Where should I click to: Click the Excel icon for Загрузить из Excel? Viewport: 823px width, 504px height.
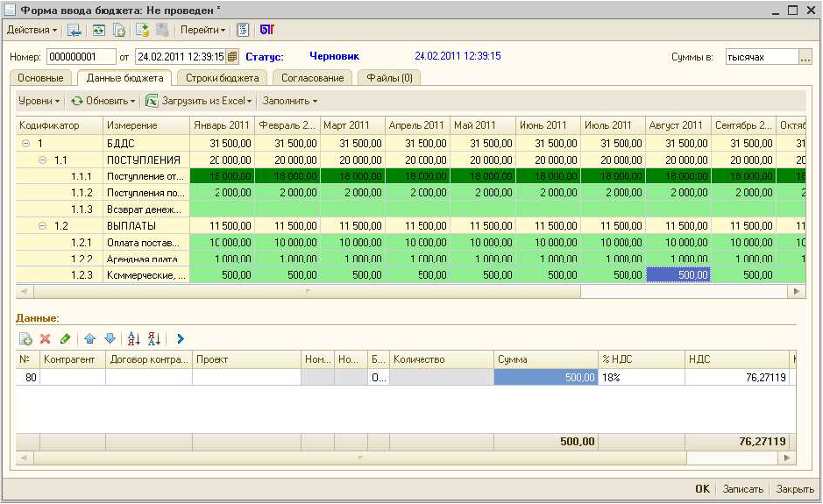153,101
